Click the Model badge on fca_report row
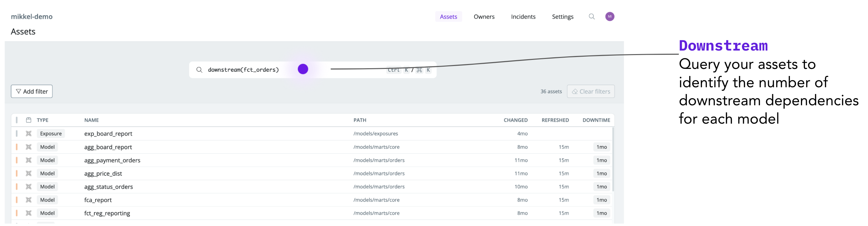 (47, 200)
